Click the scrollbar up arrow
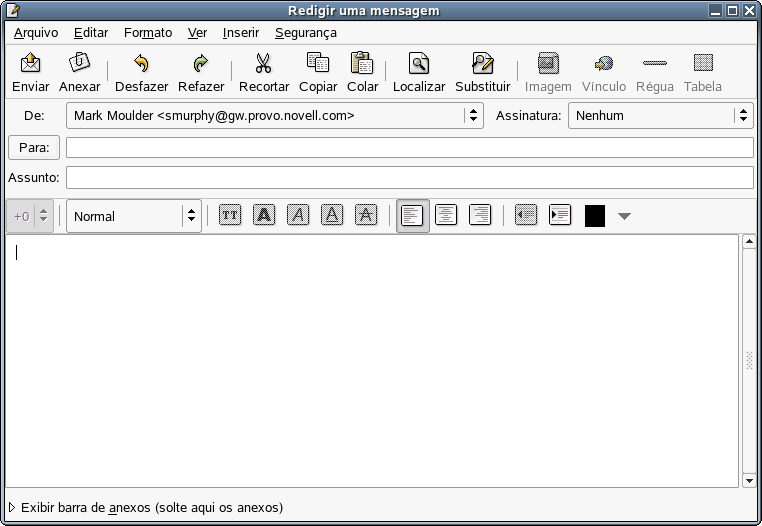The height and width of the screenshot is (526, 762). click(x=749, y=242)
